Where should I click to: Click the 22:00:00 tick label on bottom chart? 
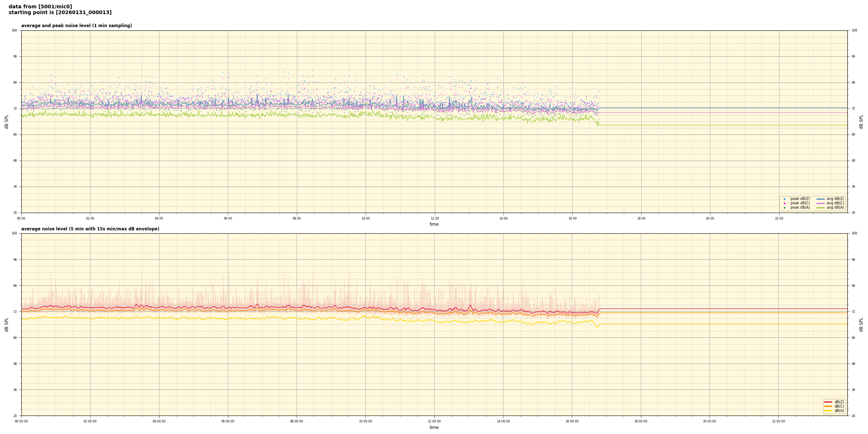pyautogui.click(x=779, y=421)
